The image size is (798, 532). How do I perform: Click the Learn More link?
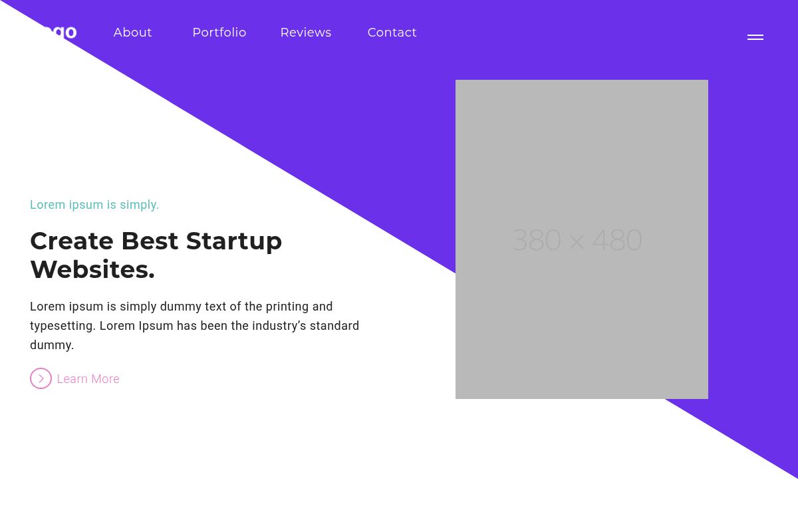(x=88, y=378)
